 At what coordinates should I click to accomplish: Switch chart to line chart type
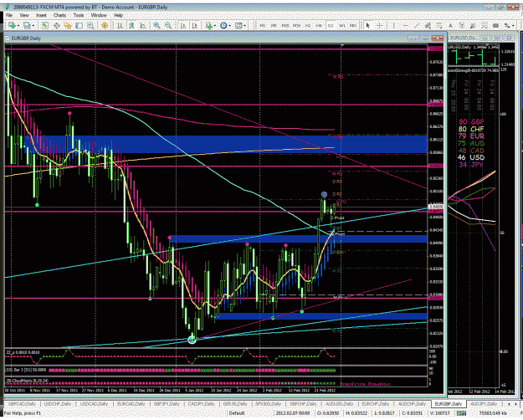tap(143, 25)
